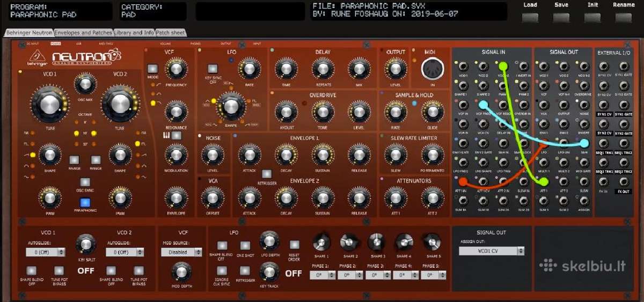Click the CATEGORY display field
Image resolution: width=644 pixels, height=302 pixels.
pos(153,11)
